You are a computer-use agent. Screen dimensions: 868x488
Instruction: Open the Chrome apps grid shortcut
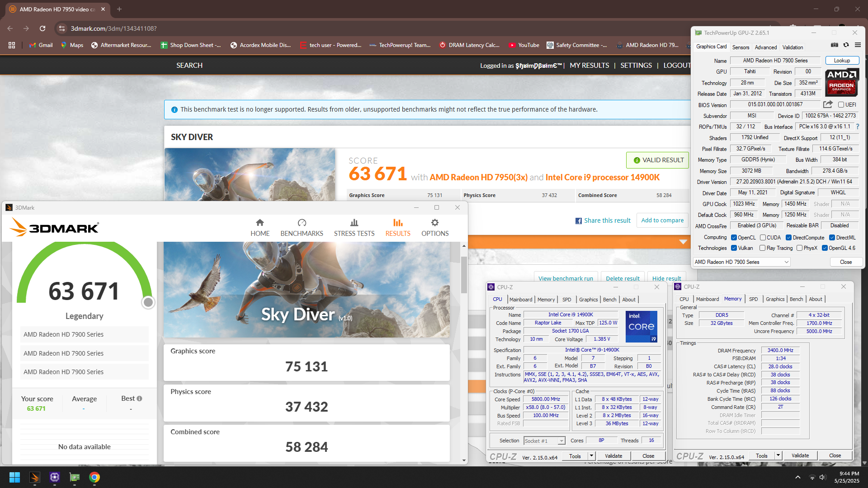(x=12, y=45)
